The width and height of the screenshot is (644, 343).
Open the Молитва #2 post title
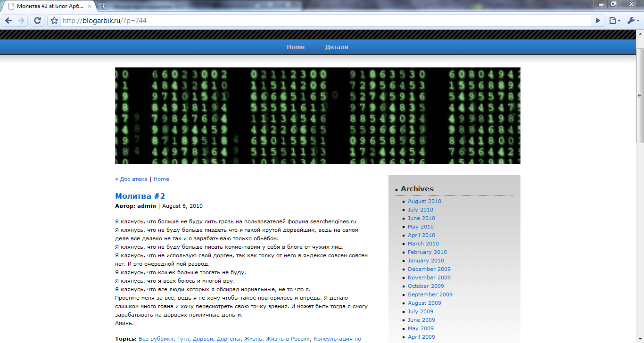click(x=140, y=196)
